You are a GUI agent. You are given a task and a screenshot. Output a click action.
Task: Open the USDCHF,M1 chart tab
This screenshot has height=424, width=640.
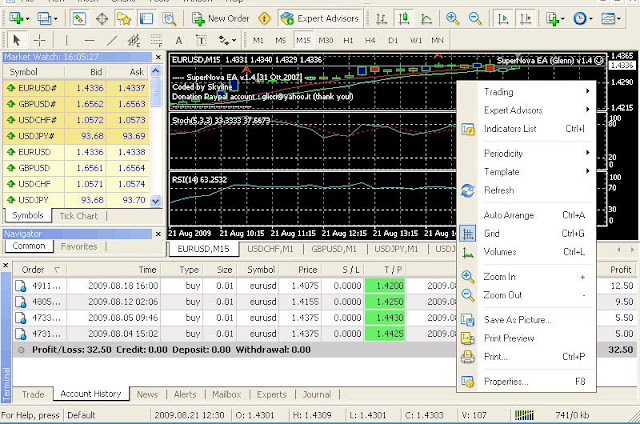click(x=270, y=249)
